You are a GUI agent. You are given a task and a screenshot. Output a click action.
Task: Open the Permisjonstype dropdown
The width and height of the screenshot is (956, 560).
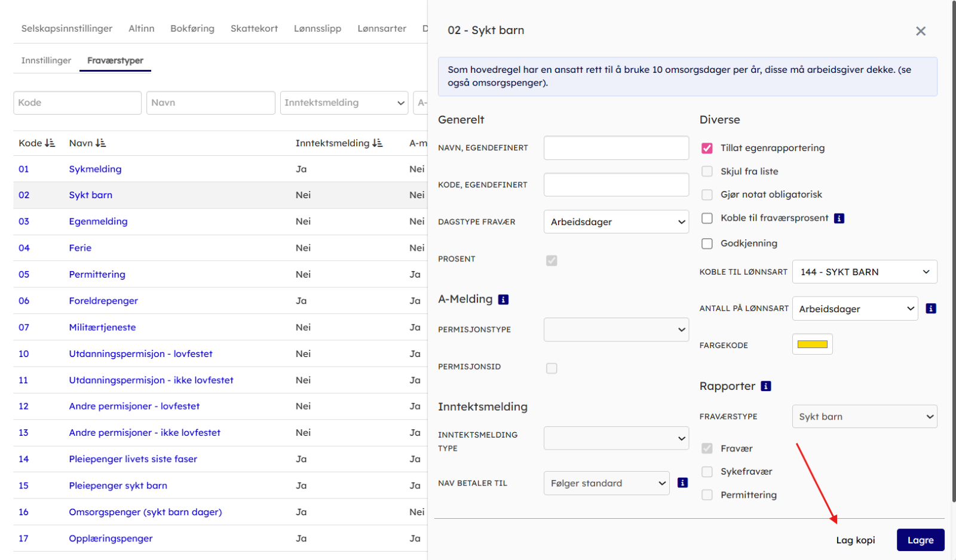pos(616,330)
